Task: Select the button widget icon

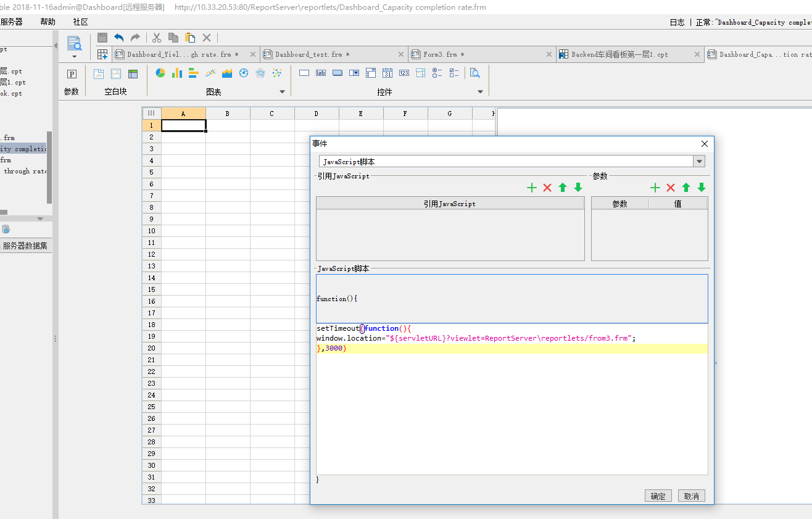Action: pyautogui.click(x=338, y=73)
